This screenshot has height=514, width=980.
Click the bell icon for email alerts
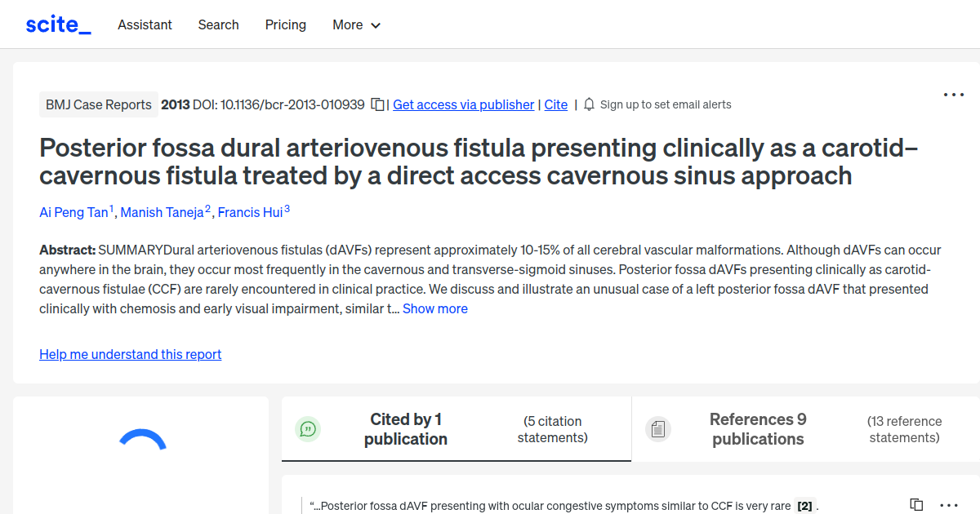click(589, 104)
